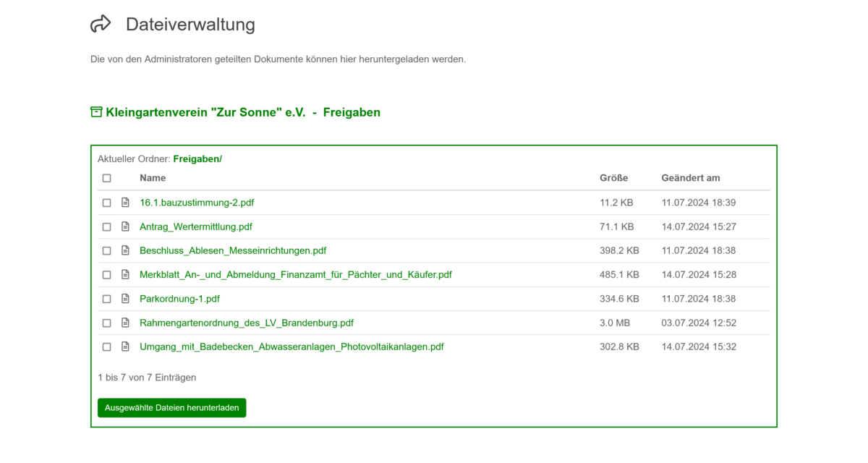Click the date 14.07.2024 15:28
This screenshot has width=868, height=463.
point(699,274)
